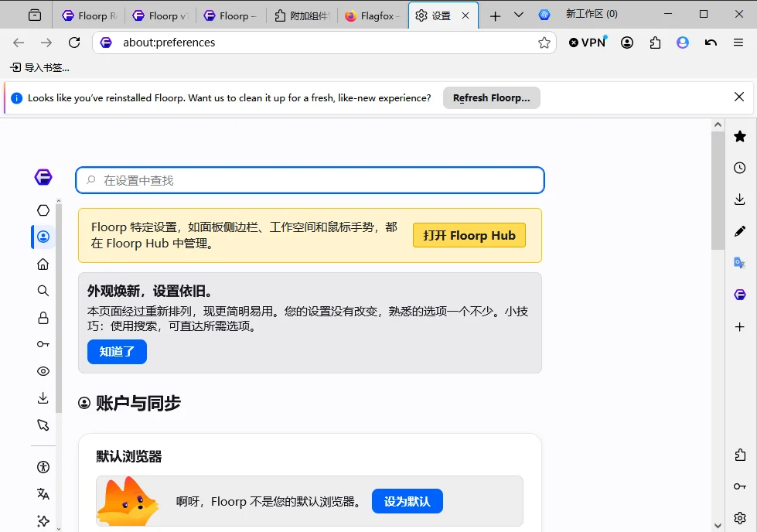The width and height of the screenshot is (757, 532).
Task: Click the 设为默认 button
Action: (x=407, y=502)
